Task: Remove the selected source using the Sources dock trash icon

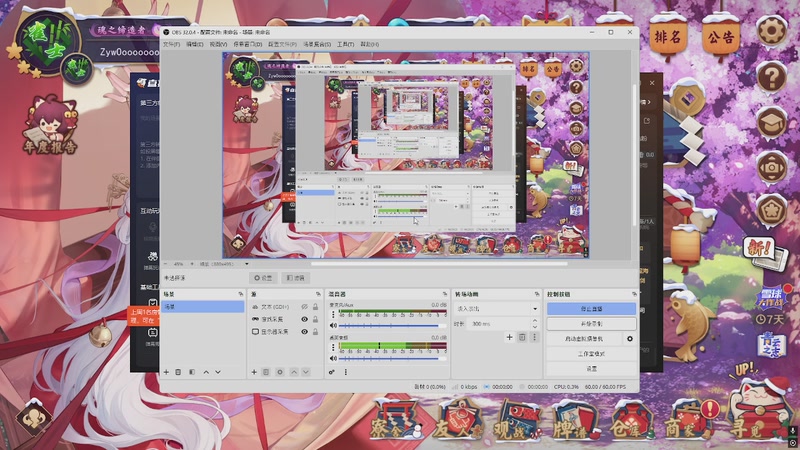Action: point(266,372)
